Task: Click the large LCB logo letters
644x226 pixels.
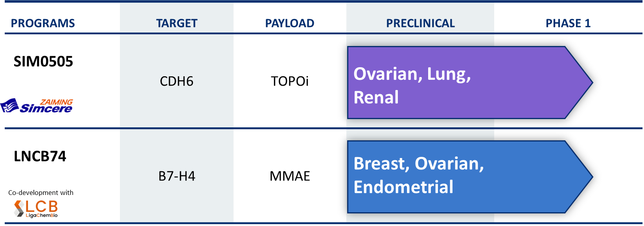Action: tap(42, 206)
